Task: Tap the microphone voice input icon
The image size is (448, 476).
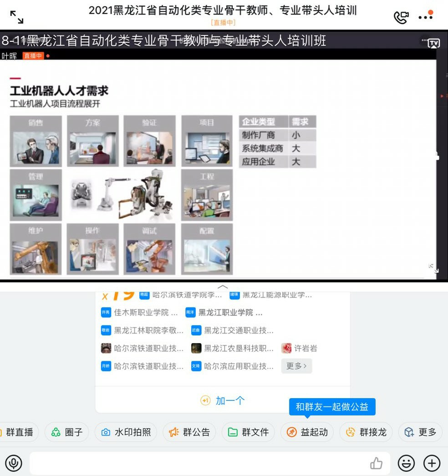Action: [x=14, y=463]
